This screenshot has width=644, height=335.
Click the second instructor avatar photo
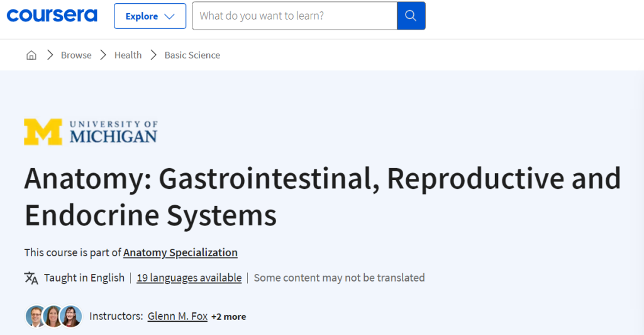point(53,316)
